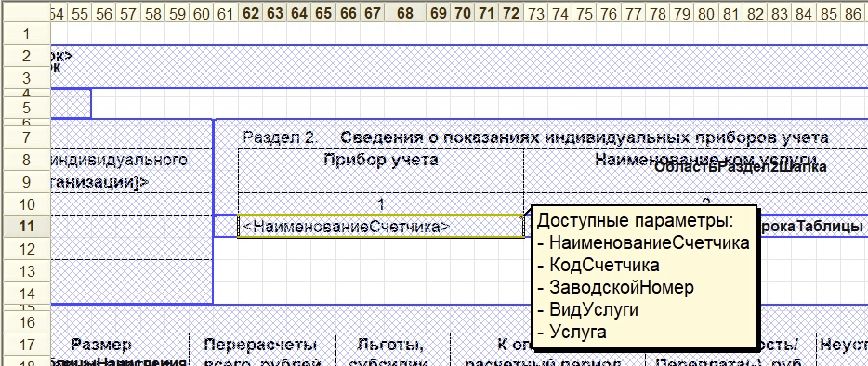This screenshot has width=868, height=366.
Task: Click column header 62
Action: [251, 13]
